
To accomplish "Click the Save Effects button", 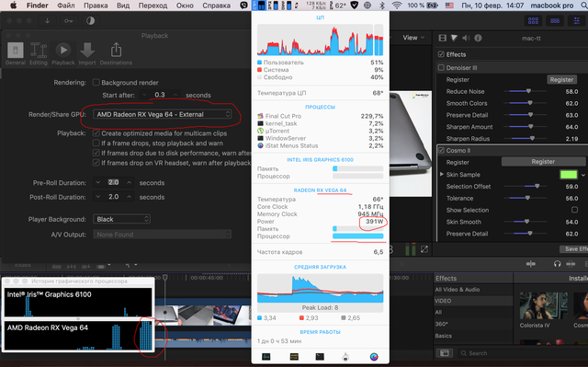I will pyautogui.click(x=573, y=248).
